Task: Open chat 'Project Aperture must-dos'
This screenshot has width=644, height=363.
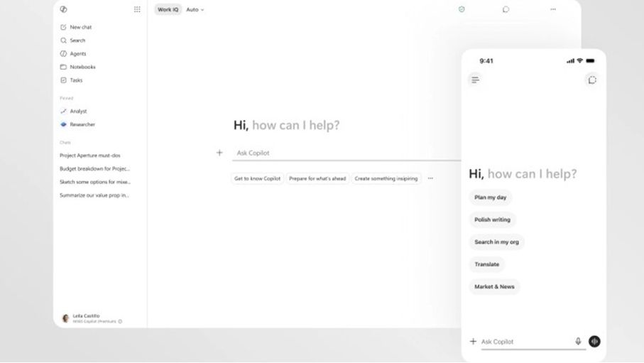Action: click(x=90, y=156)
